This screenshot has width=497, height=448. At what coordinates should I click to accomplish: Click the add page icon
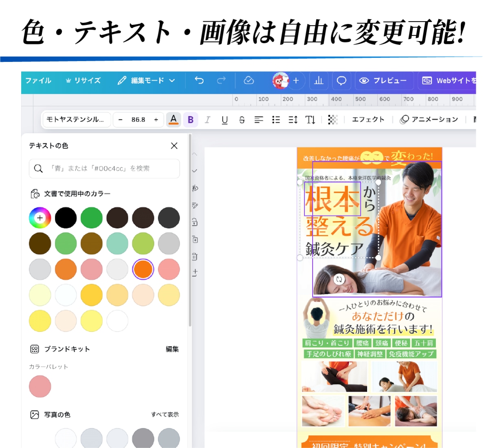[x=195, y=273]
